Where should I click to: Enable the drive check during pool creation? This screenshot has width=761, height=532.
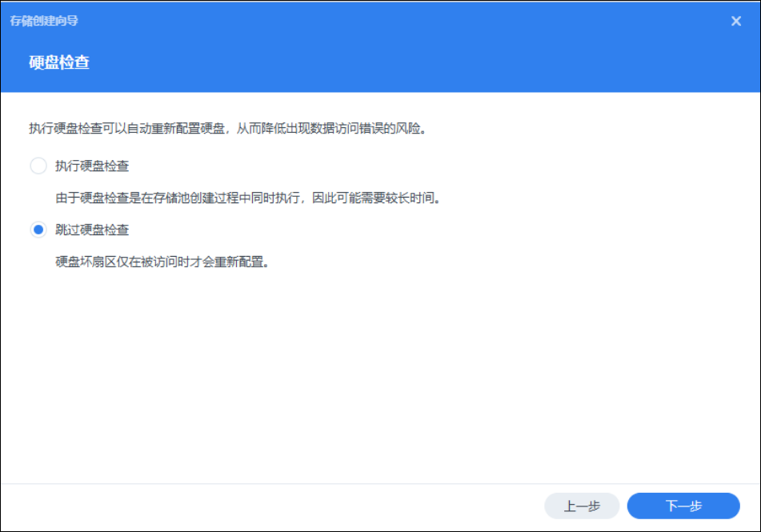click(x=38, y=166)
